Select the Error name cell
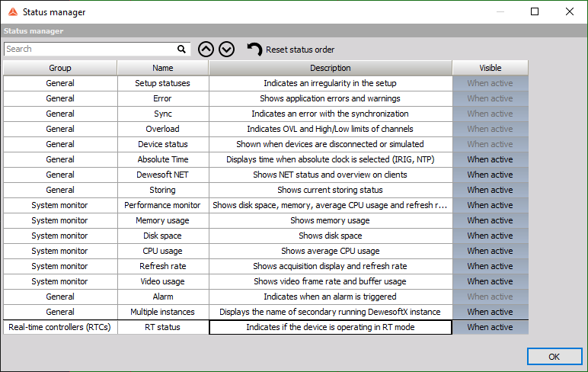The height and width of the screenshot is (372, 588). coord(163,99)
